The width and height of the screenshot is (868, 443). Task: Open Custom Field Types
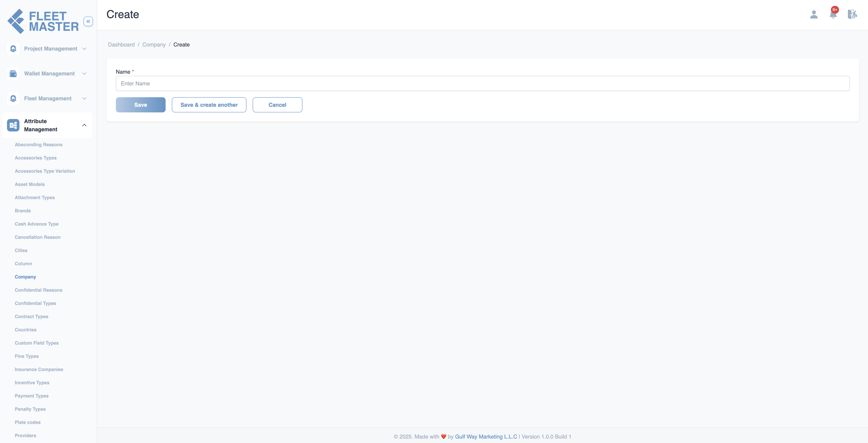(37, 343)
